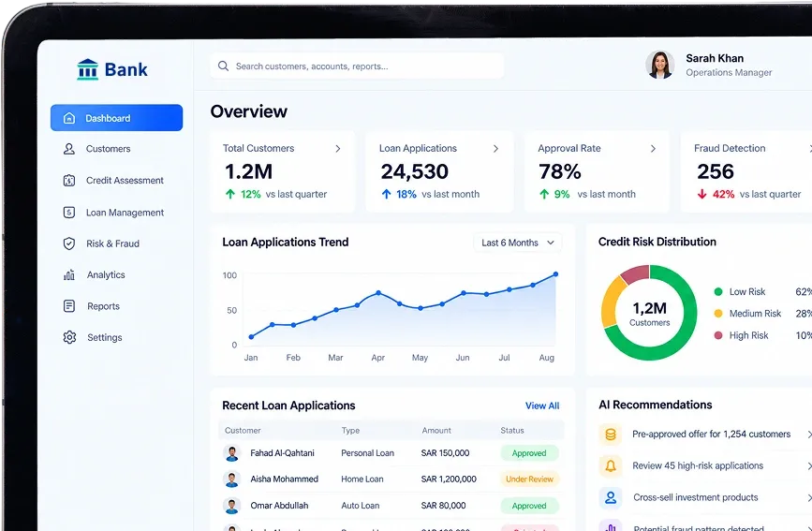Click the SAR 150,000 amount cell
This screenshot has width=812, height=531.
tap(445, 453)
